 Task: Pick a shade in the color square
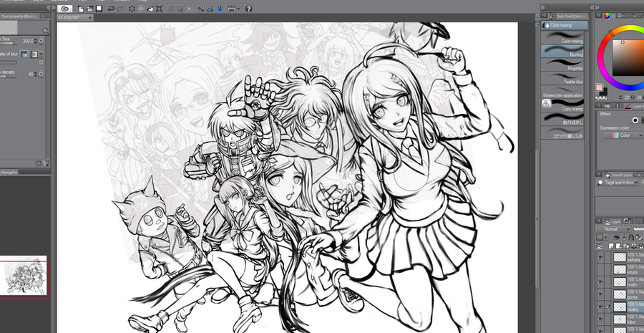click(x=628, y=57)
